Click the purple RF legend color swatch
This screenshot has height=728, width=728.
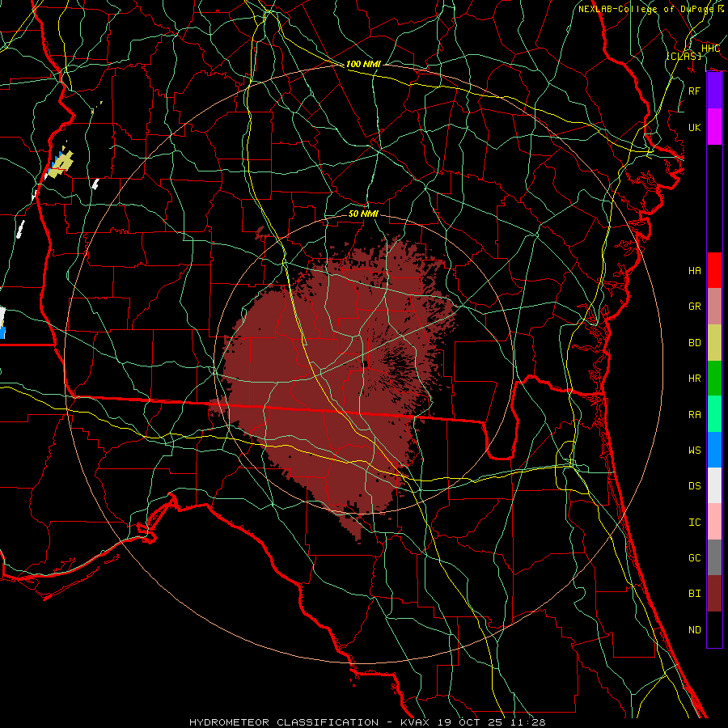(x=714, y=91)
